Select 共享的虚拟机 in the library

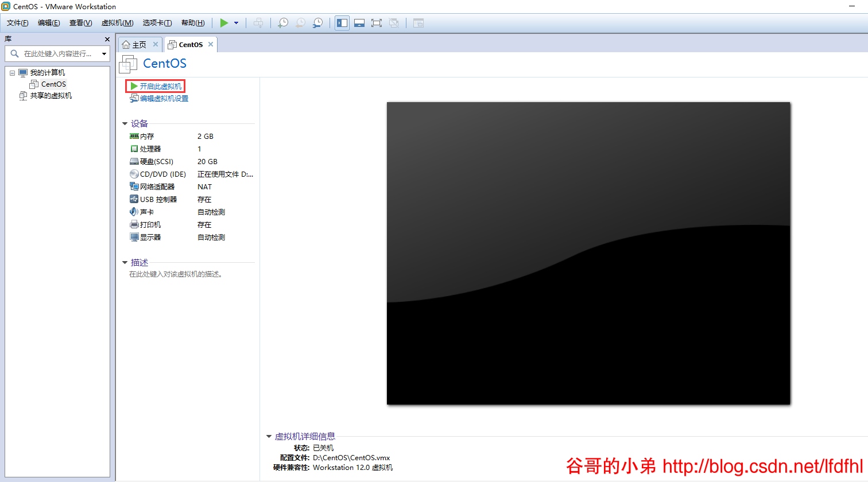pyautogui.click(x=51, y=96)
